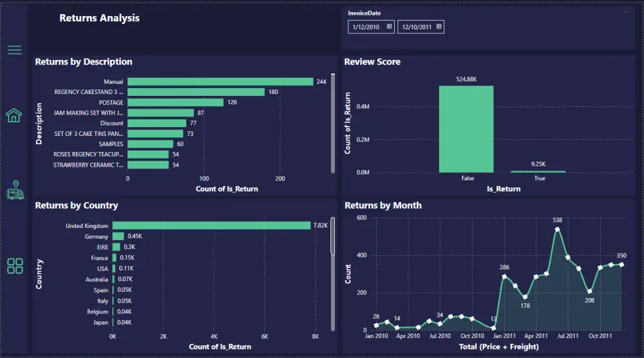This screenshot has width=644, height=358.
Task: Click the Total (Price + Freight) axis title
Action: 498,346
